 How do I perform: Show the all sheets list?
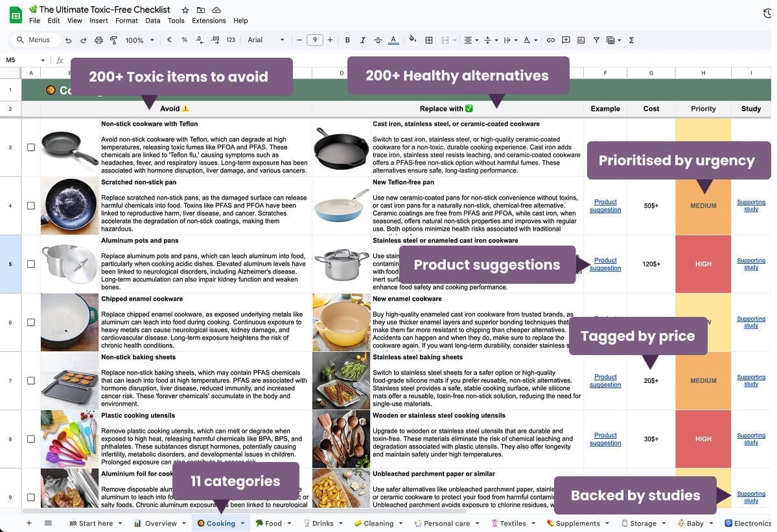pyautogui.click(x=48, y=523)
